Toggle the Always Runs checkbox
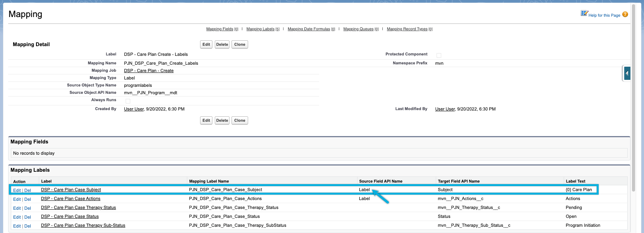The height and width of the screenshot is (233, 644). pyautogui.click(x=128, y=101)
